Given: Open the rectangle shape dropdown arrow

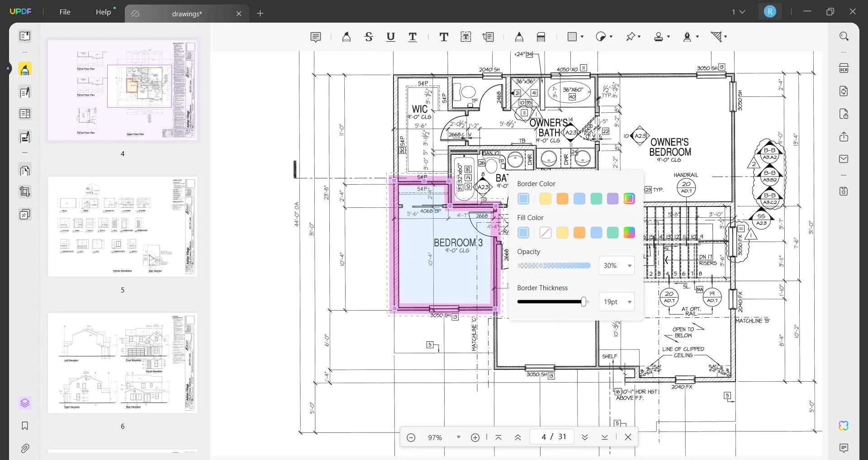Looking at the screenshot, I should point(582,37).
